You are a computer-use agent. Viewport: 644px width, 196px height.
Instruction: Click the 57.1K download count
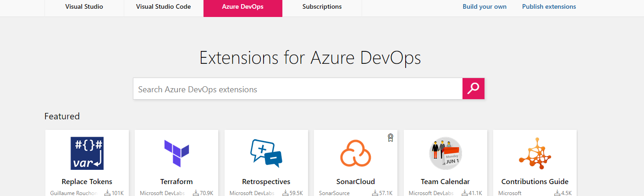tap(386, 193)
